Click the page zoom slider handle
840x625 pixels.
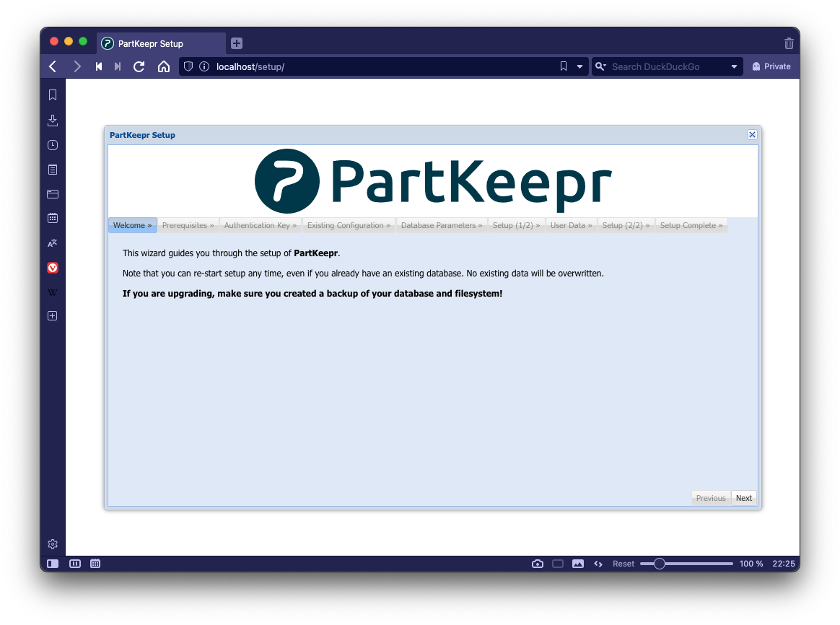(x=660, y=564)
